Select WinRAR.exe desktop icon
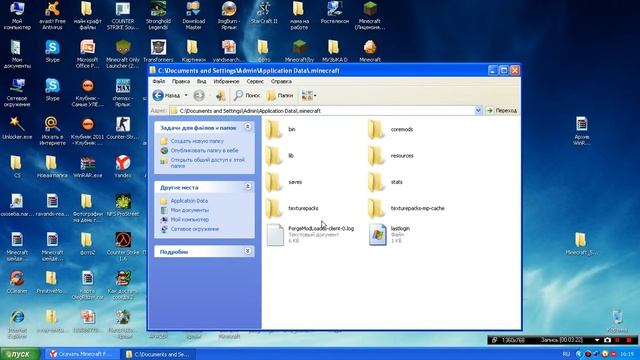This screenshot has width=640, height=360. pyautogui.click(x=87, y=167)
